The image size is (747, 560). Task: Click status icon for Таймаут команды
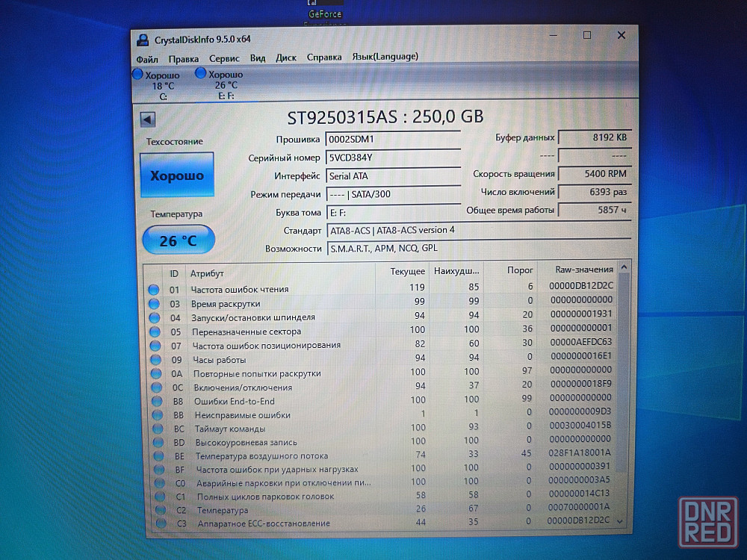pyautogui.click(x=158, y=429)
